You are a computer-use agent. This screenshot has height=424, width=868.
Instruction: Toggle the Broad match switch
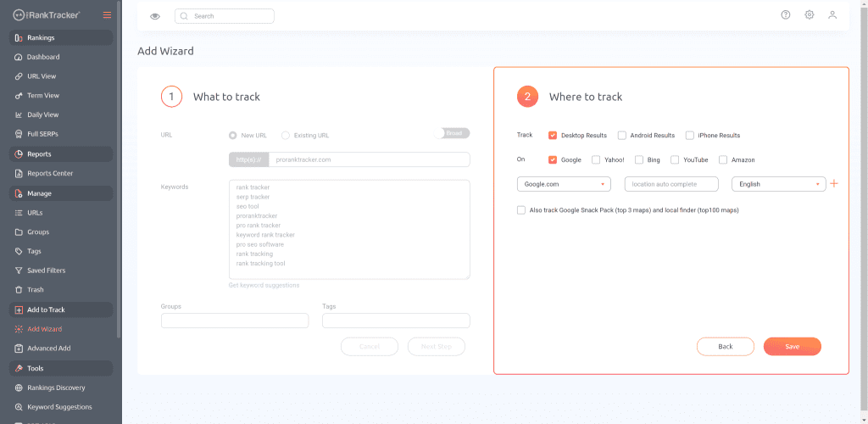[x=453, y=133]
